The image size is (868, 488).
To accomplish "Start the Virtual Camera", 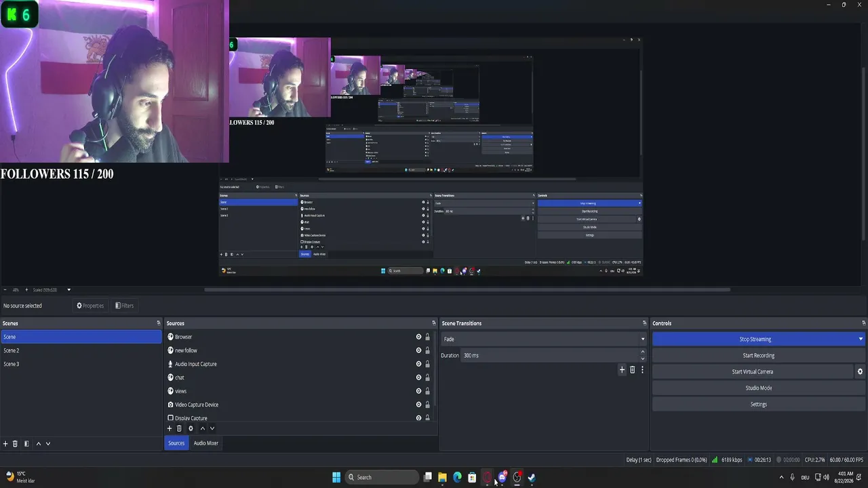I will (753, 371).
